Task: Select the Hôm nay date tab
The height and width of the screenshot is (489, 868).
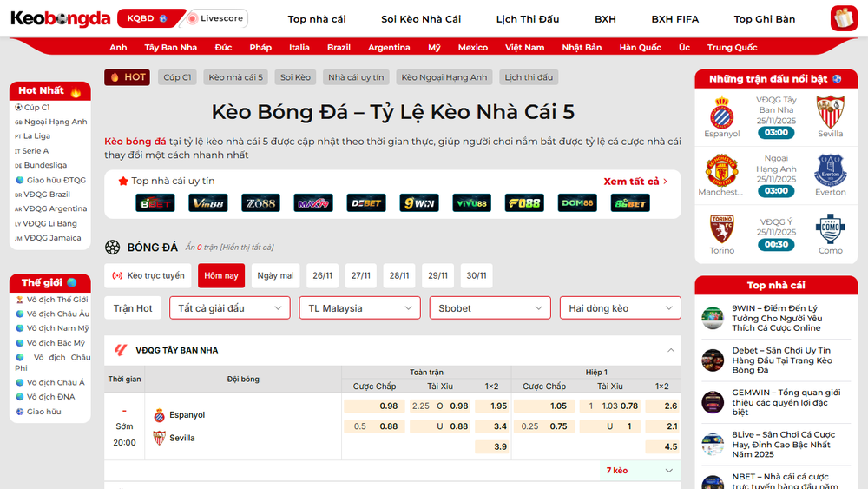Action: coord(221,275)
